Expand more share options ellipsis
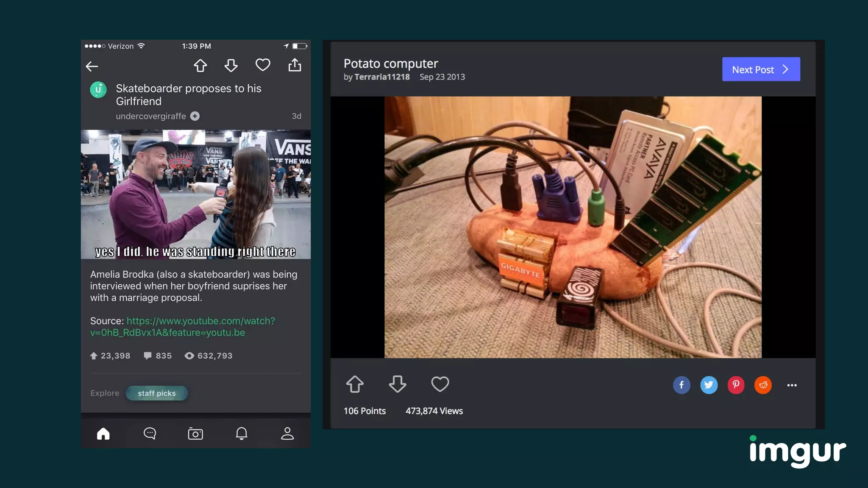This screenshot has width=868, height=488. tap(792, 385)
